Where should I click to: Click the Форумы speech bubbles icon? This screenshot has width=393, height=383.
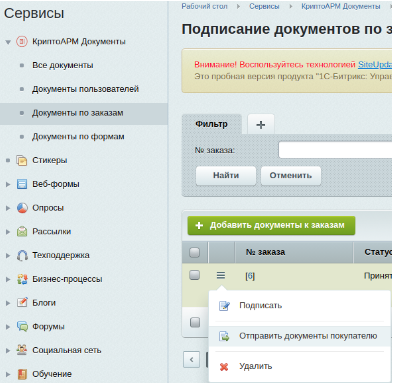pyautogui.click(x=22, y=327)
